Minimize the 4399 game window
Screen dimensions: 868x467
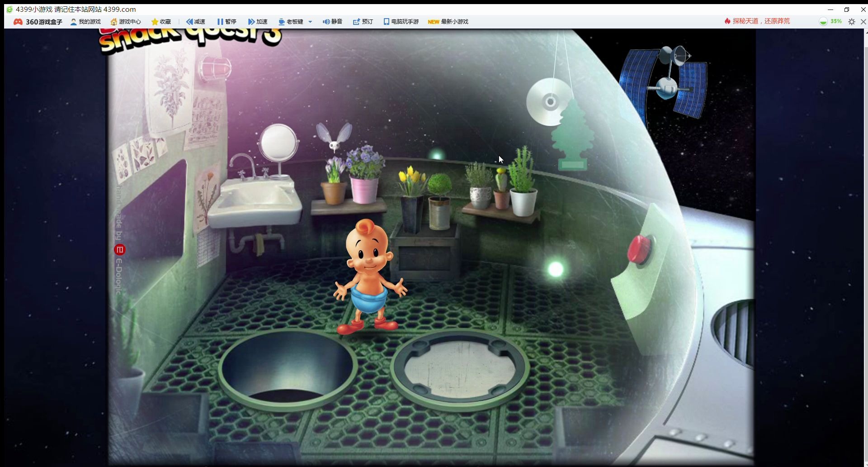click(830, 9)
